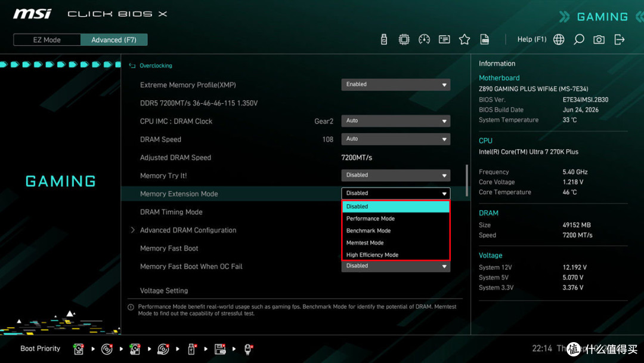Click the DRAM Speed 108 value

[x=328, y=139]
